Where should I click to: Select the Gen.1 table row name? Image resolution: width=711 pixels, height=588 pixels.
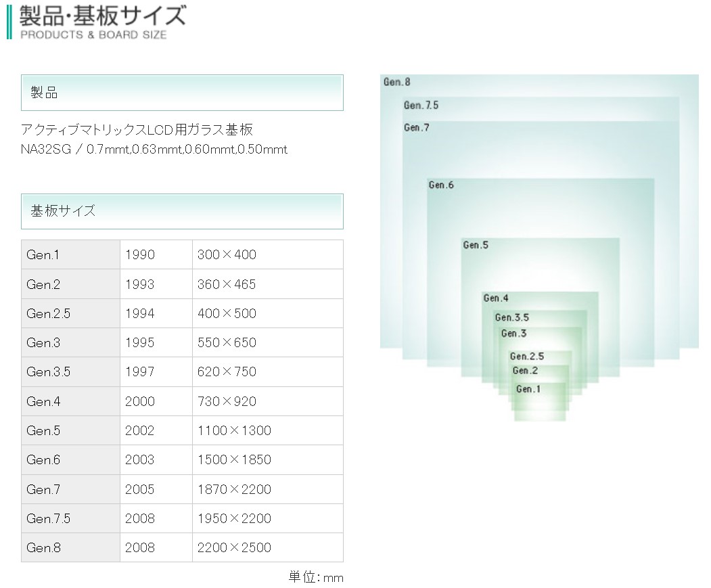coord(71,254)
